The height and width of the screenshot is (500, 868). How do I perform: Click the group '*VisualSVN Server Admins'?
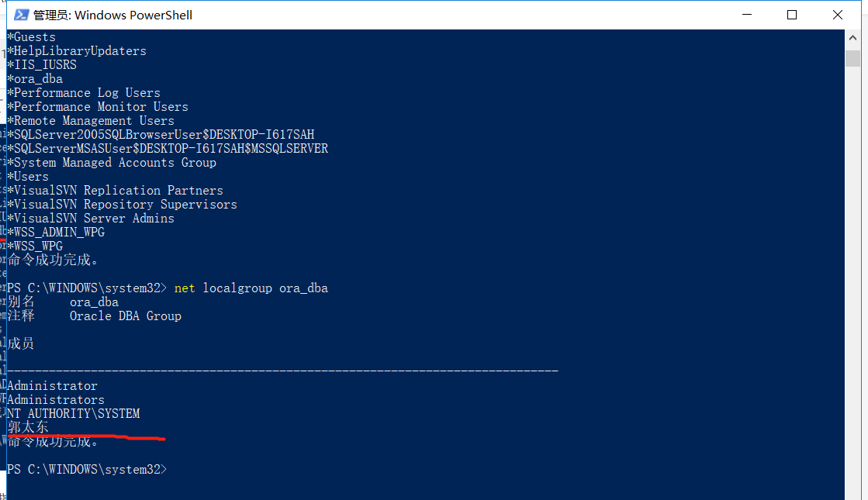90,218
